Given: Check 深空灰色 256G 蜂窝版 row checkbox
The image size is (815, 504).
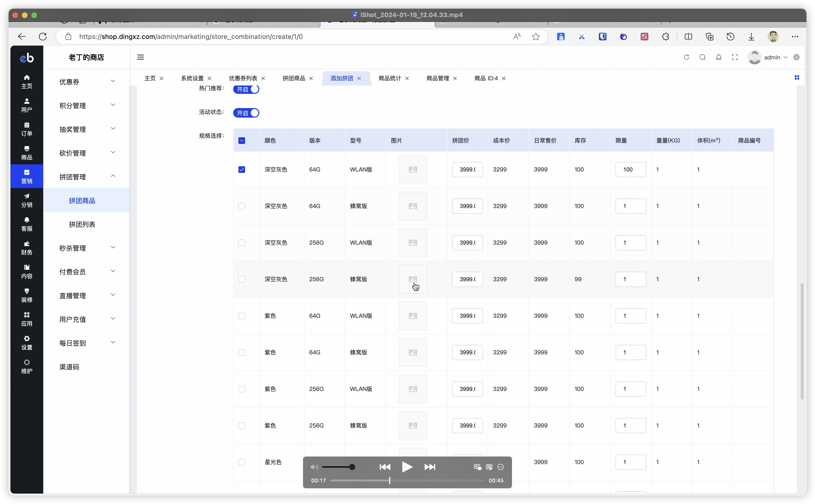Looking at the screenshot, I should (242, 279).
